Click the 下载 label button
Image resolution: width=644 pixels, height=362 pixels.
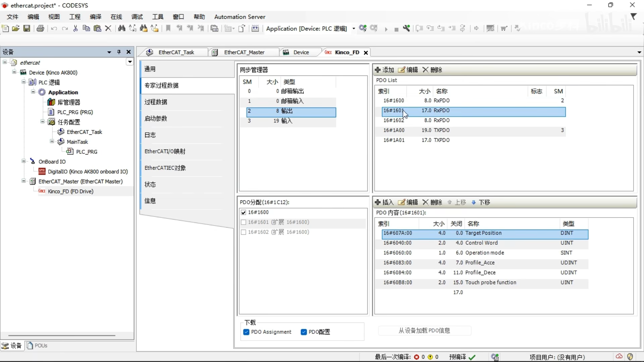click(250, 322)
